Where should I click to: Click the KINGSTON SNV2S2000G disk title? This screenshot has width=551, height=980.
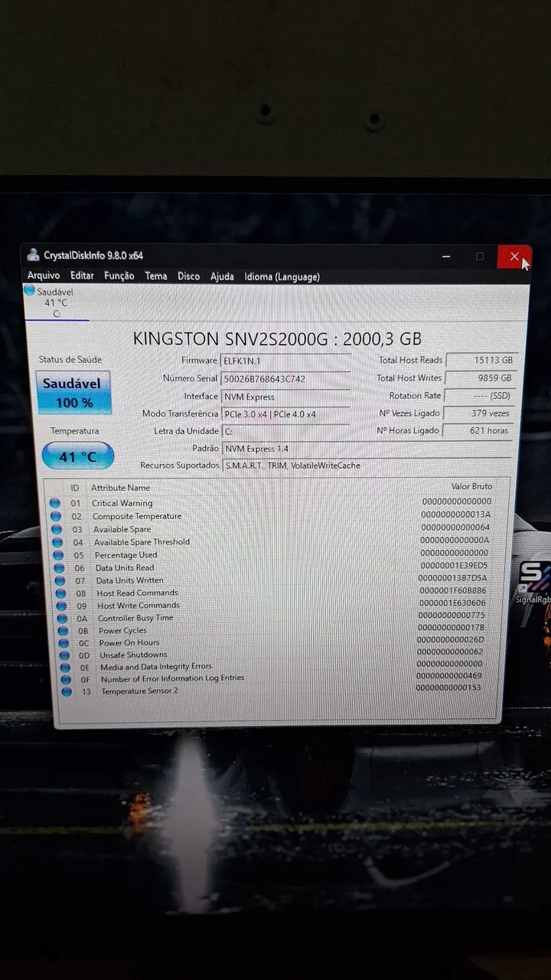(x=277, y=338)
